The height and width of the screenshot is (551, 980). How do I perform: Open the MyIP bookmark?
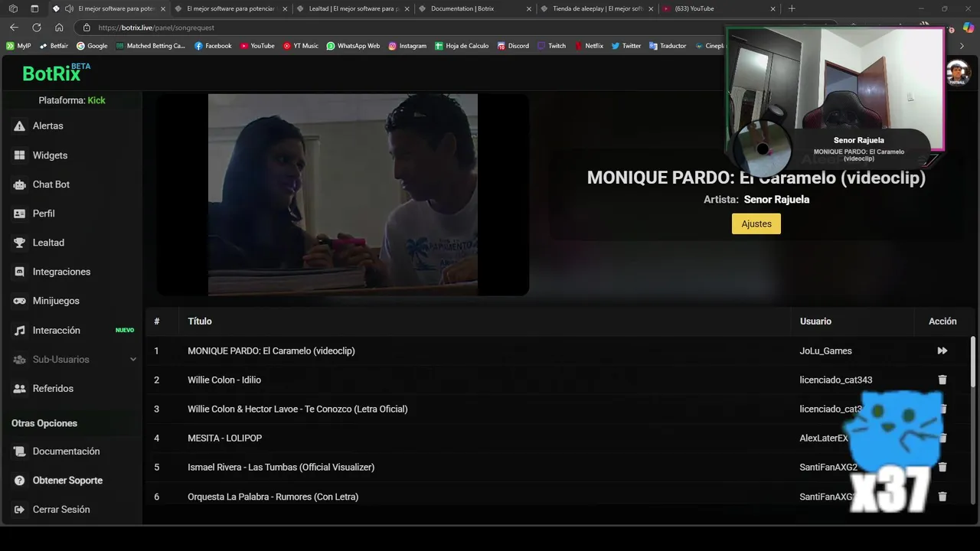click(x=18, y=46)
